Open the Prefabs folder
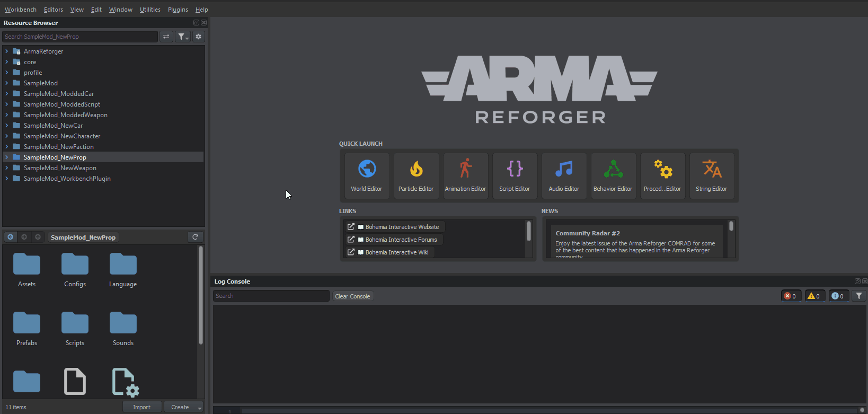 (26, 329)
